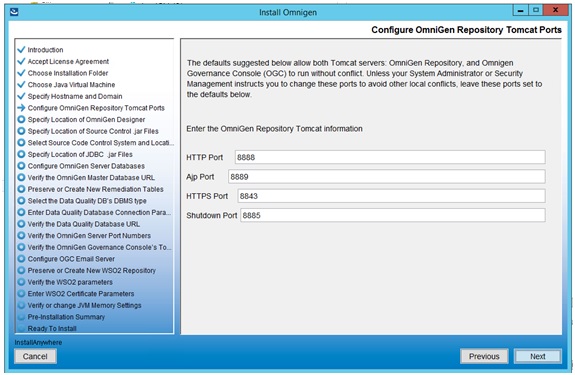575x375 pixels.
Task: Click the checkmark beside Choose Installation Folder
Action: (21, 73)
